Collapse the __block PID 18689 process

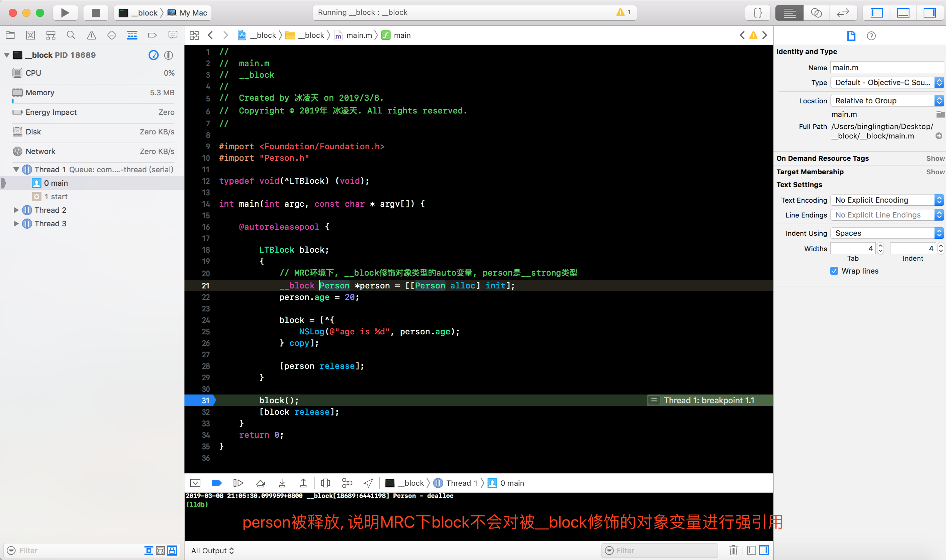[x=7, y=55]
